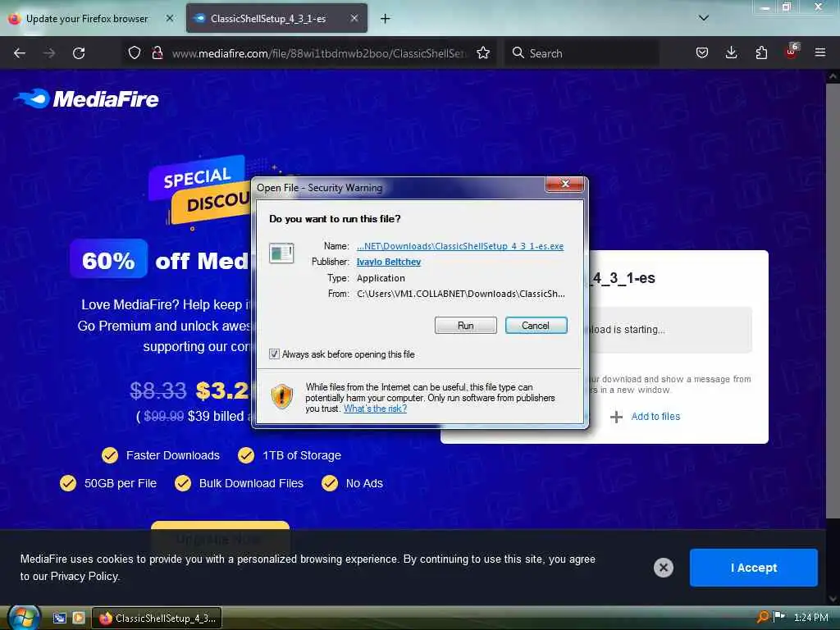
Task: Click the $8.33 struck-through price
Action: [158, 390]
